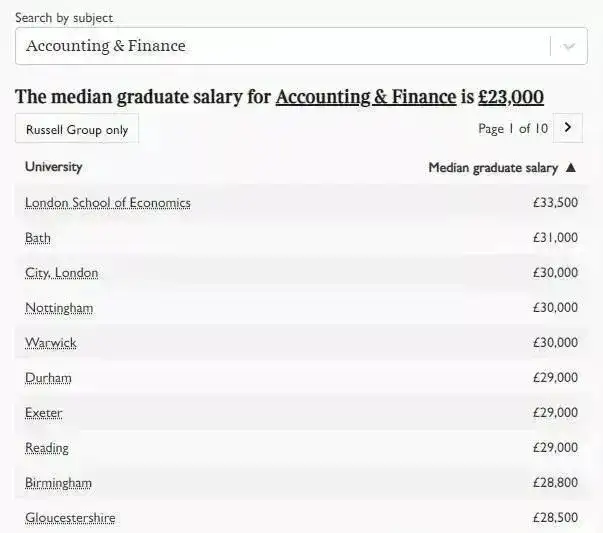This screenshot has height=533, width=603.
Task: Open the Reading link
Action: click(47, 448)
